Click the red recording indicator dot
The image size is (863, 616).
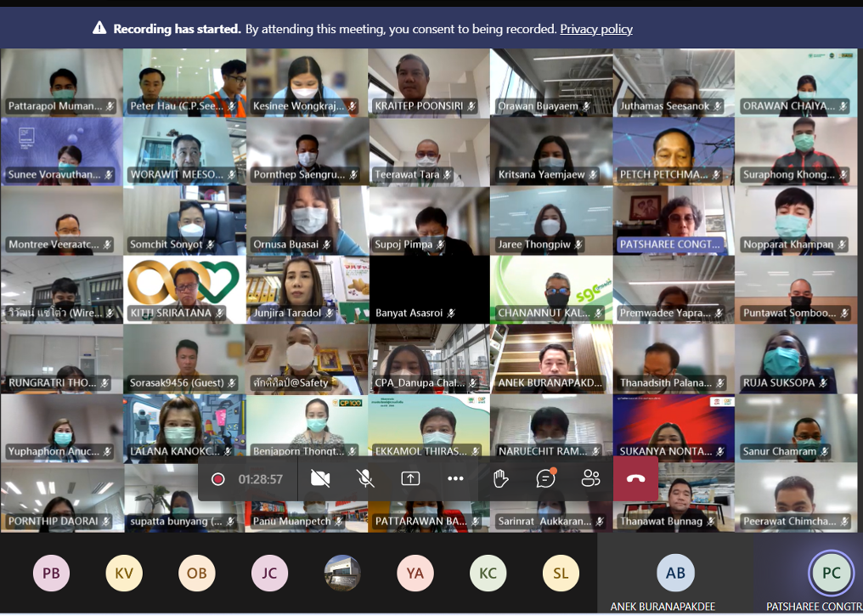coord(218,479)
